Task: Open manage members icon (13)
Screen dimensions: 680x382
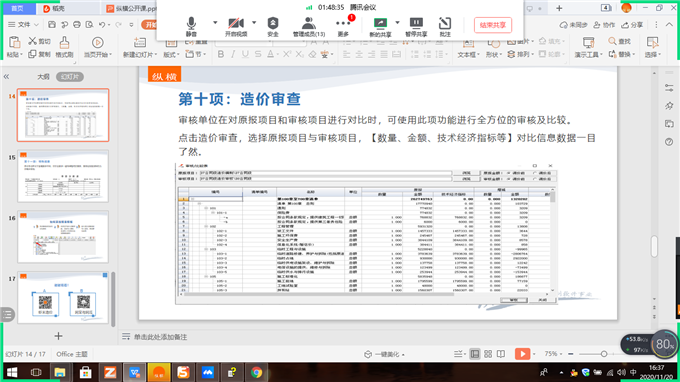Action: coord(309,26)
